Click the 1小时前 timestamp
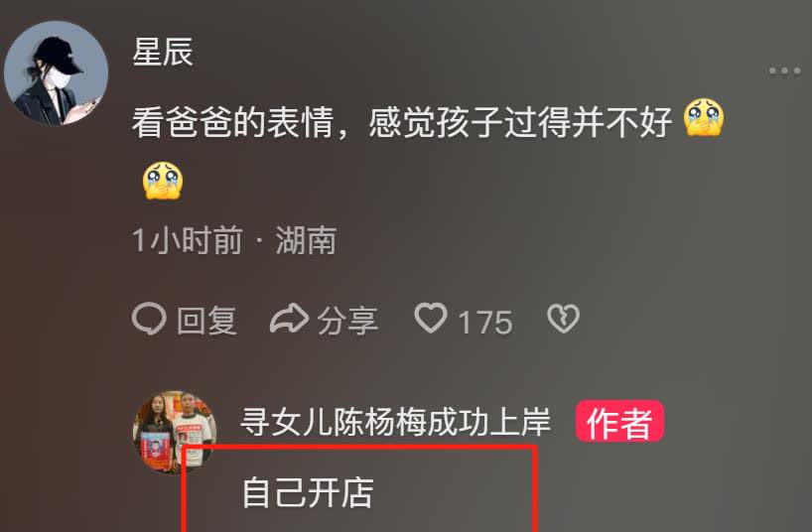 (x=187, y=240)
